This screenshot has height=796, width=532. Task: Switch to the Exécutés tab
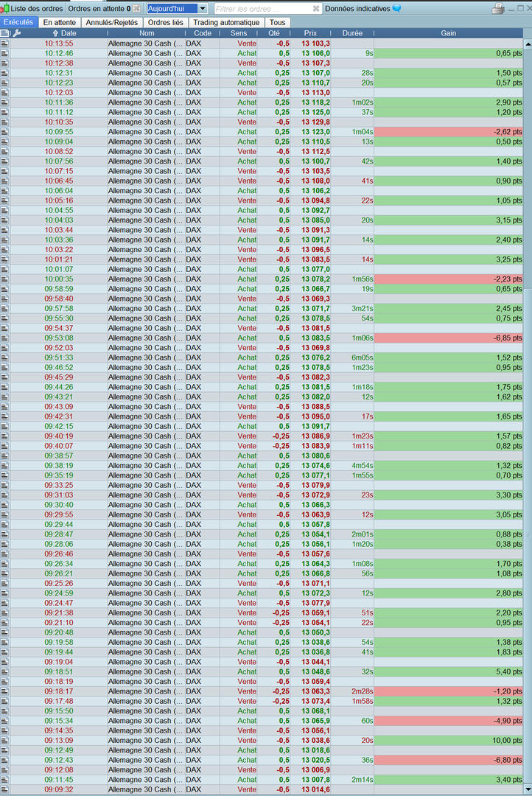(x=18, y=22)
